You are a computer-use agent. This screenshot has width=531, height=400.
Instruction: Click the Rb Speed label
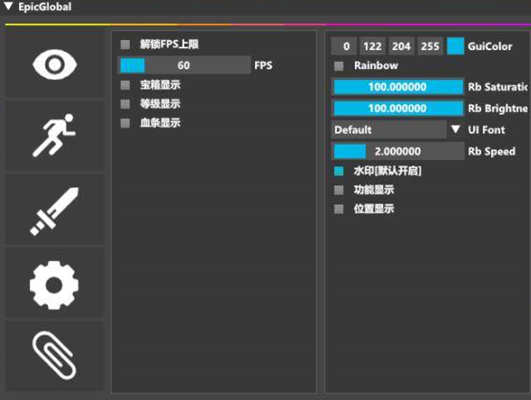coord(491,151)
